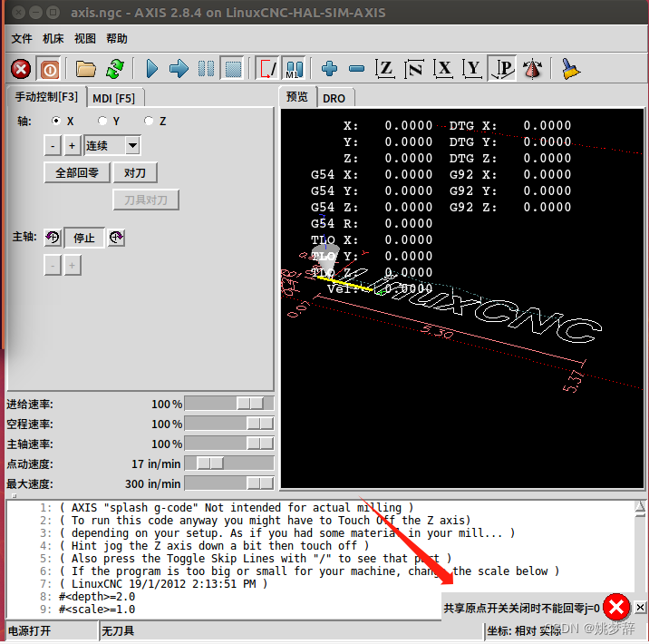This screenshot has width=649, height=644.
Task: Select the Z axis radio button
Action: pos(149,121)
